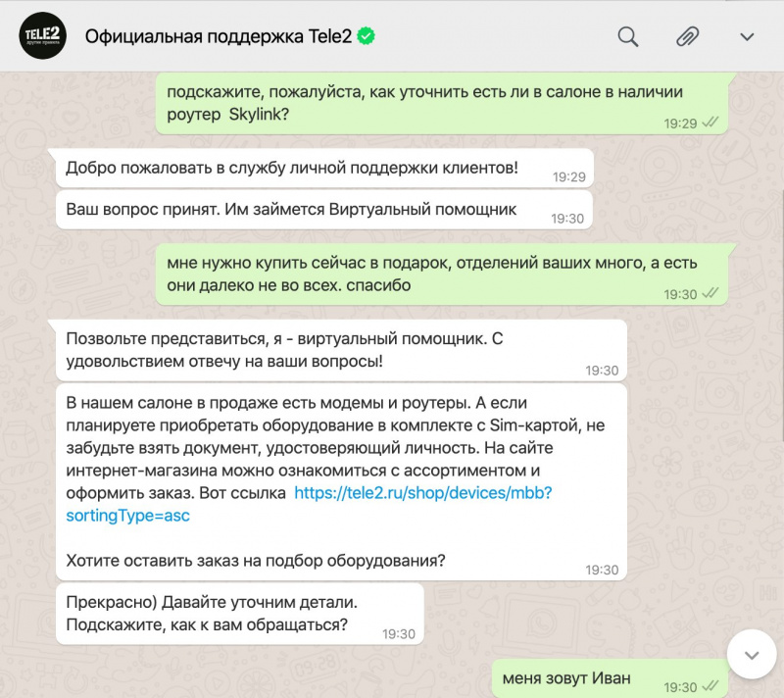Image resolution: width=784 pixels, height=698 pixels.
Task: Click read checkmarks on Skylink message
Action: (710, 122)
